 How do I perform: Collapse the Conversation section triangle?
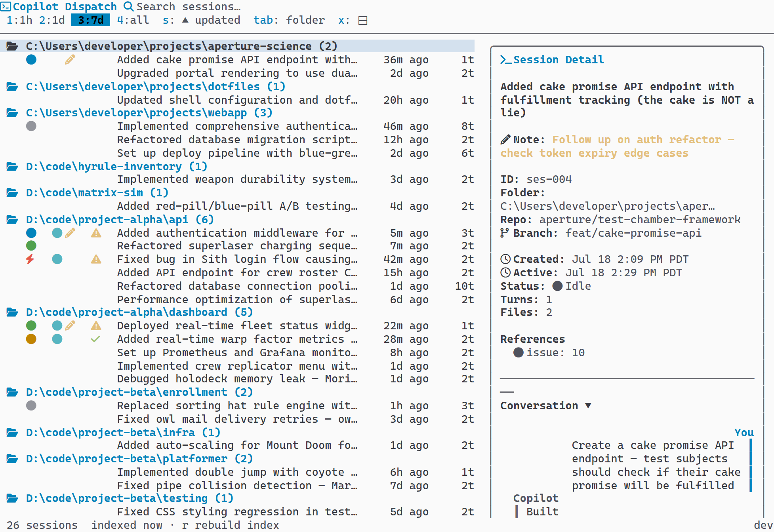coord(588,406)
